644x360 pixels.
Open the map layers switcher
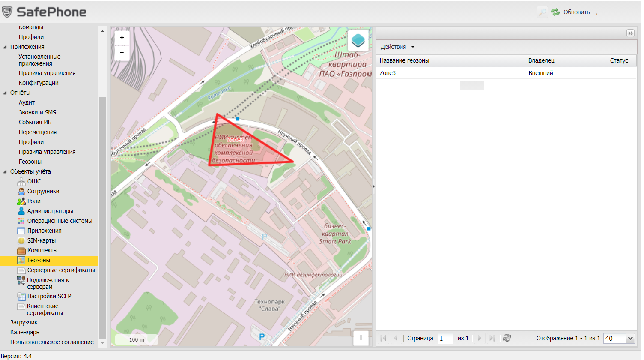tap(358, 40)
